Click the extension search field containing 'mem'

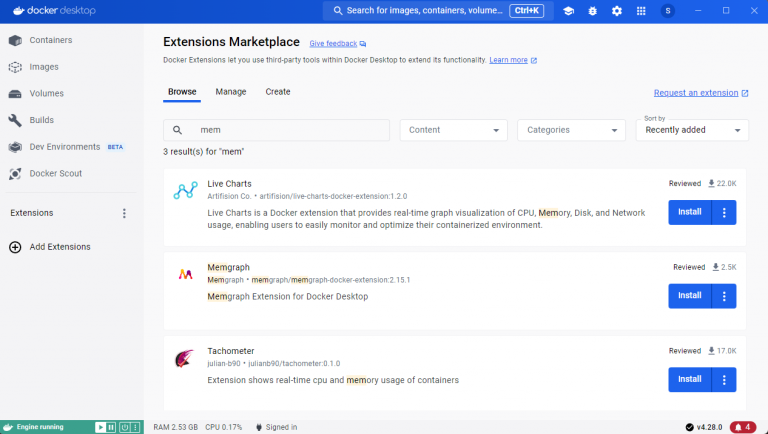(285, 130)
